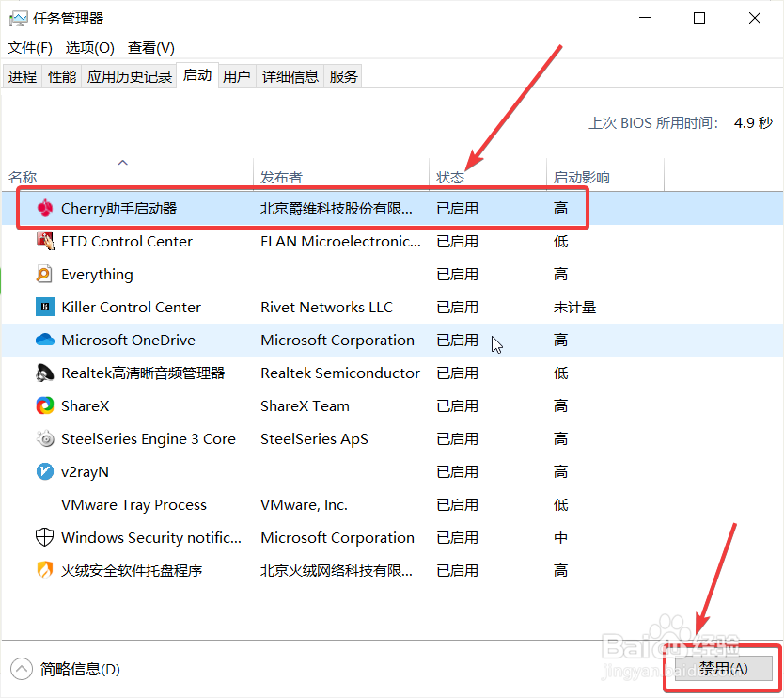This screenshot has width=784, height=698.
Task: Switch to the 服务 tab
Action: coord(343,76)
